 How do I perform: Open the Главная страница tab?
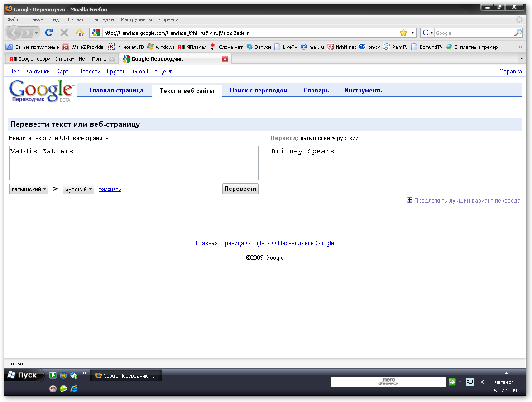pos(116,90)
